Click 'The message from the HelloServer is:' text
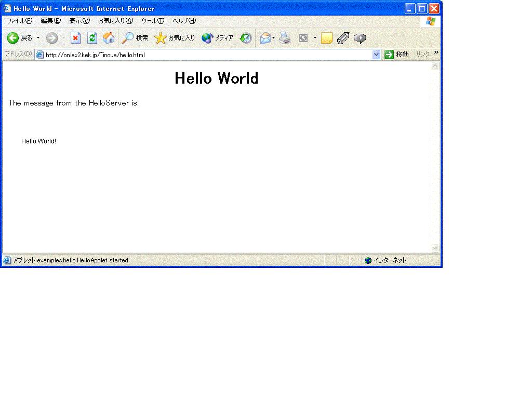This screenshot has height=399, width=532. coord(73,103)
